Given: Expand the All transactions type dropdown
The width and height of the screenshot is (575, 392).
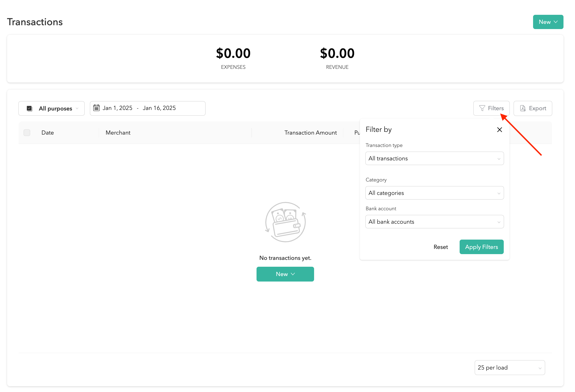Looking at the screenshot, I should pyautogui.click(x=434, y=158).
